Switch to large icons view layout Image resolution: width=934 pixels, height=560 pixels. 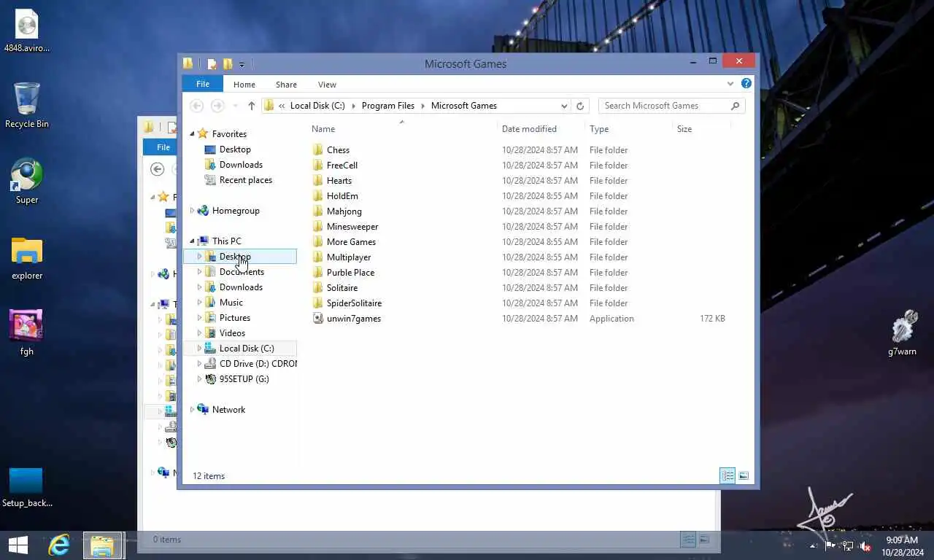click(x=744, y=475)
